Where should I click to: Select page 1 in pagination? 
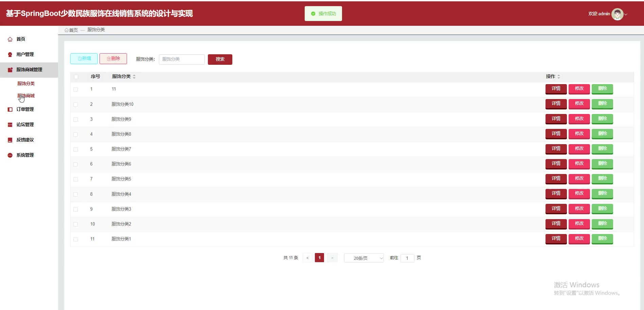pos(319,258)
